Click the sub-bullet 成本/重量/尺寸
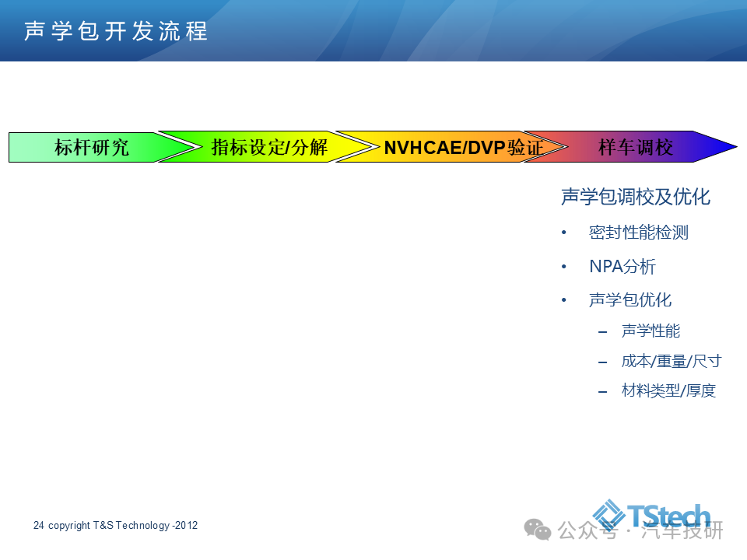The height and width of the screenshot is (560, 747). [x=672, y=361]
